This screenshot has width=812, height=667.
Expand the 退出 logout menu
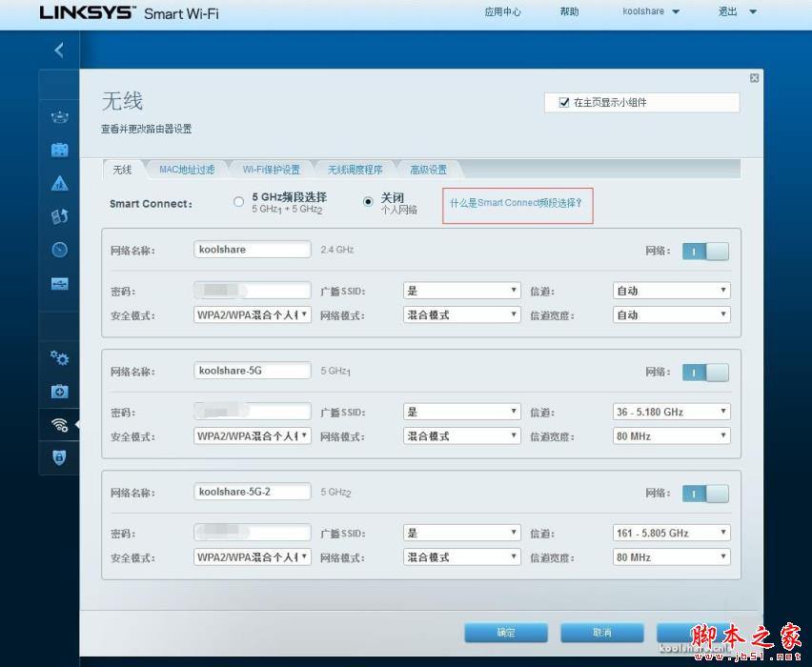tap(738, 11)
